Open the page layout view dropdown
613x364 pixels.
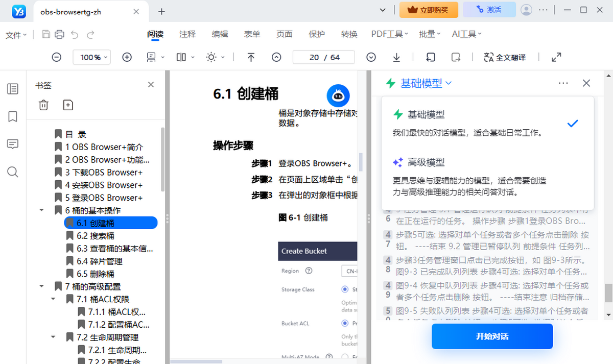(x=155, y=57)
